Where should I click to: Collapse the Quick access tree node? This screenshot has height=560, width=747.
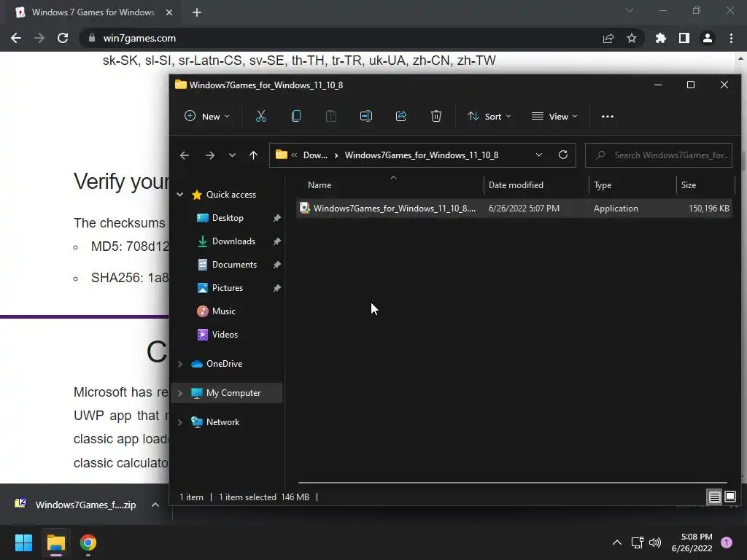[x=180, y=195]
